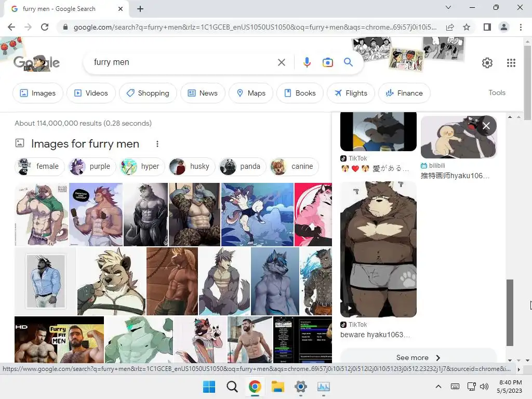The height and width of the screenshot is (399, 532).
Task: Open the performance monitor app in taskbar
Action: [x=323, y=387]
